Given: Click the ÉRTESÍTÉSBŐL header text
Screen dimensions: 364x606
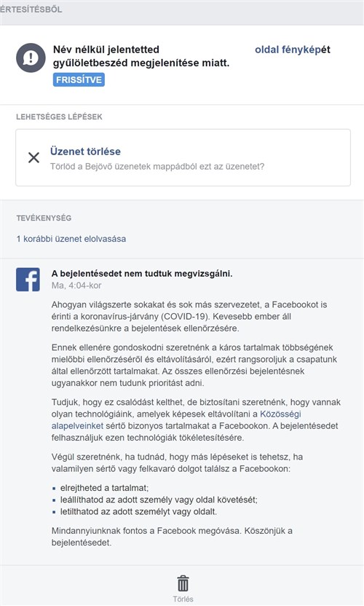Looking at the screenshot, I should [31, 9].
